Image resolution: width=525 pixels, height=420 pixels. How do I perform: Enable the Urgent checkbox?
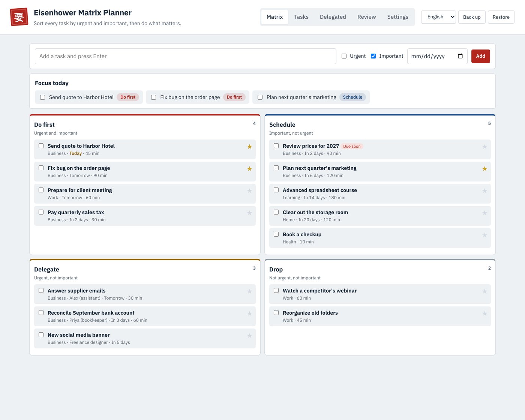point(344,56)
